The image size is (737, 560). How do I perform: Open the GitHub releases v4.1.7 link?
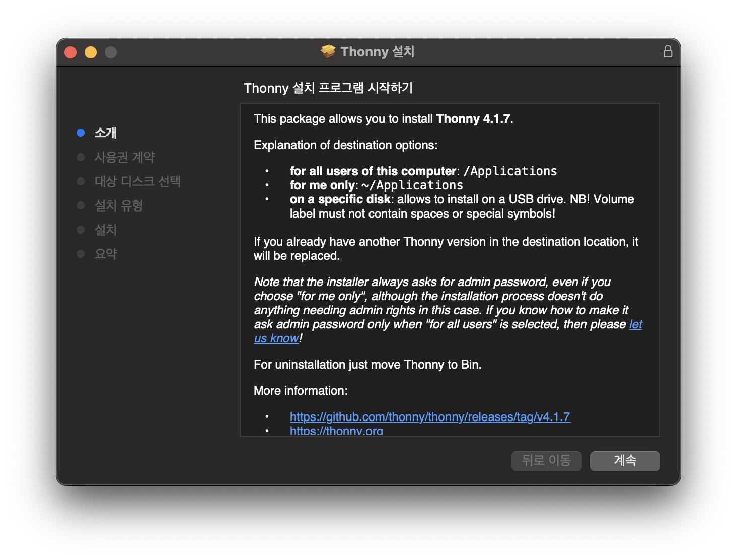[430, 417]
